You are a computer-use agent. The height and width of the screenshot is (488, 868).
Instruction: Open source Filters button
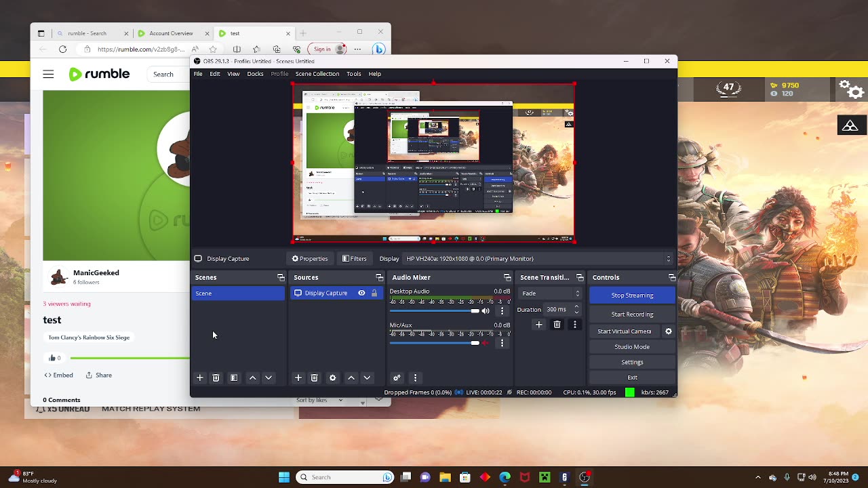coord(355,258)
